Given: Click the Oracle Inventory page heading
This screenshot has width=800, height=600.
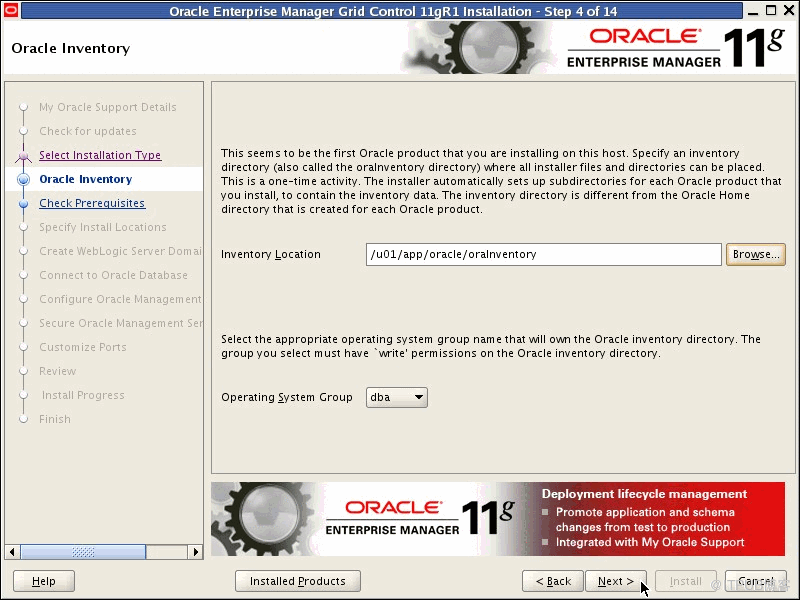Looking at the screenshot, I should [x=71, y=48].
